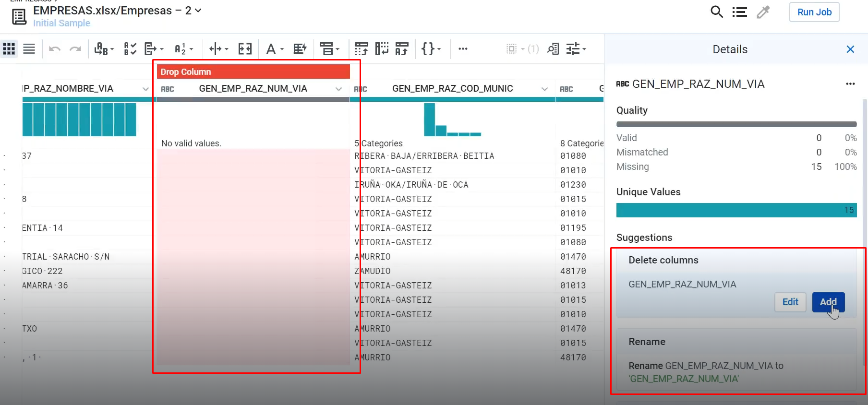Click the undo arrow in toolbar
868x405 pixels.
pos(55,49)
